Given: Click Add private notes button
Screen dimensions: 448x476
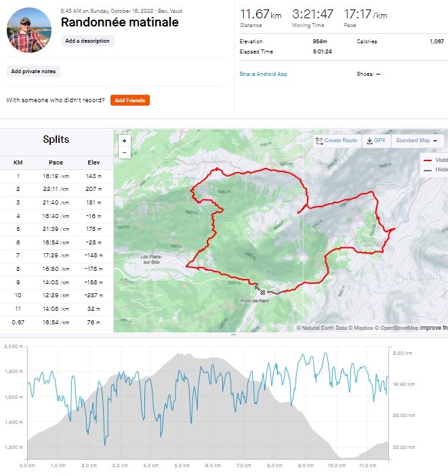Looking at the screenshot, I should click(33, 71).
